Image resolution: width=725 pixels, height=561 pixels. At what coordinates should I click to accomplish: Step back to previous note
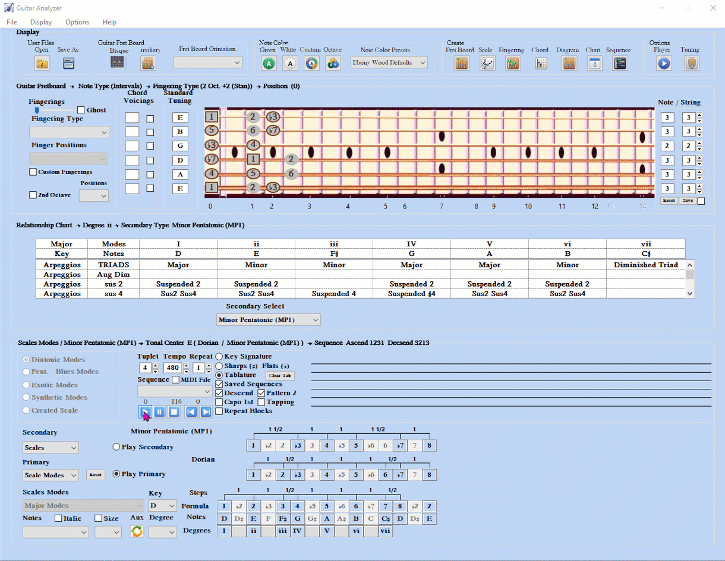point(191,411)
